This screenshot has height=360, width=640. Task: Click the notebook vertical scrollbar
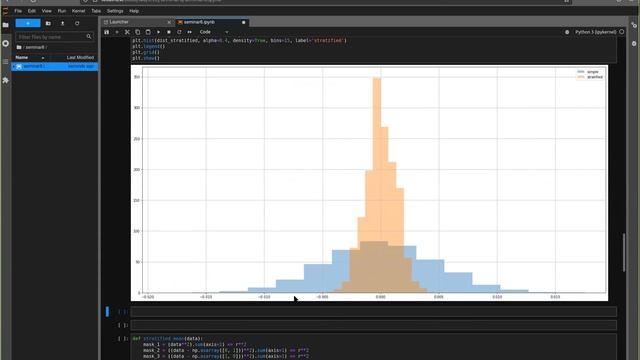click(x=624, y=252)
